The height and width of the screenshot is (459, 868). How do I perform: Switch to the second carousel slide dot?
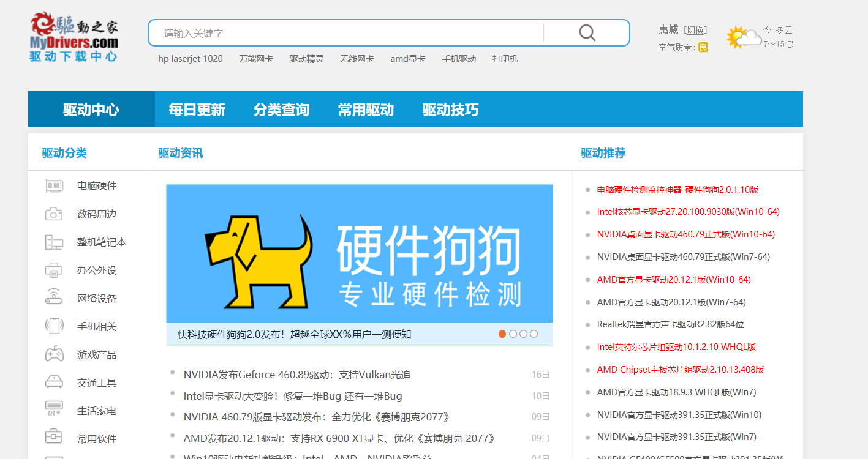tap(513, 334)
